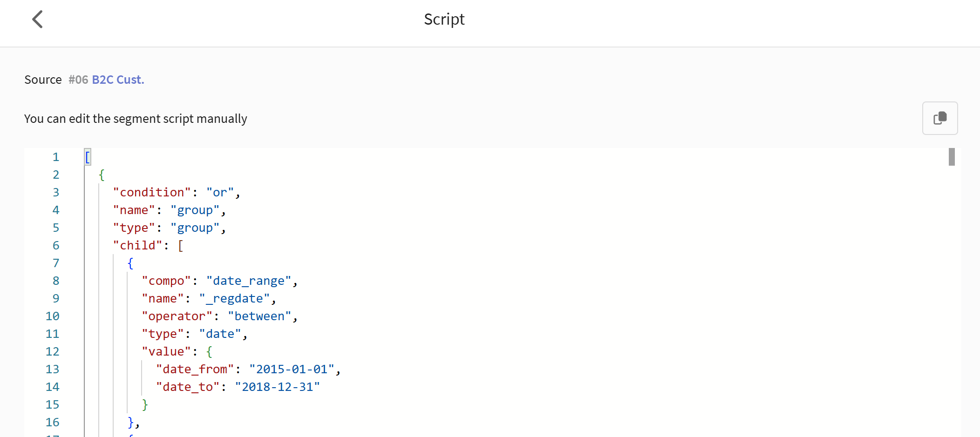This screenshot has height=437, width=980.
Task: Click the closing brace on line 15
Action: pos(145,404)
